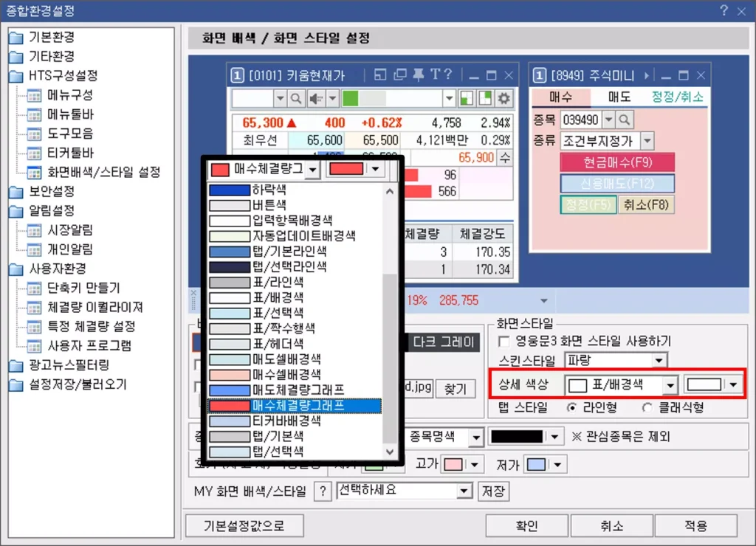Click the 적용 button
Image resolution: width=756 pixels, height=546 pixels.
pos(695,526)
